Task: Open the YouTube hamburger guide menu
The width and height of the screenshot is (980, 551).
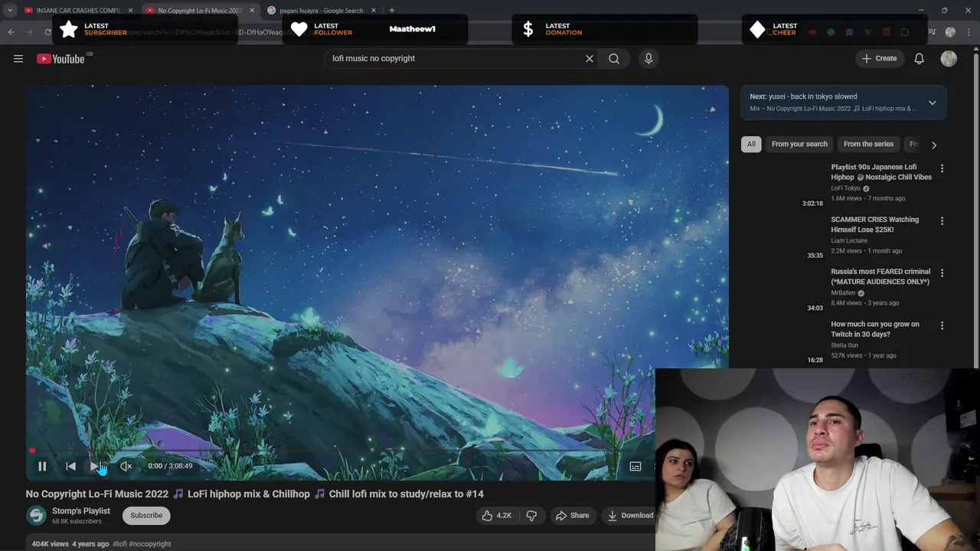Action: (18, 59)
